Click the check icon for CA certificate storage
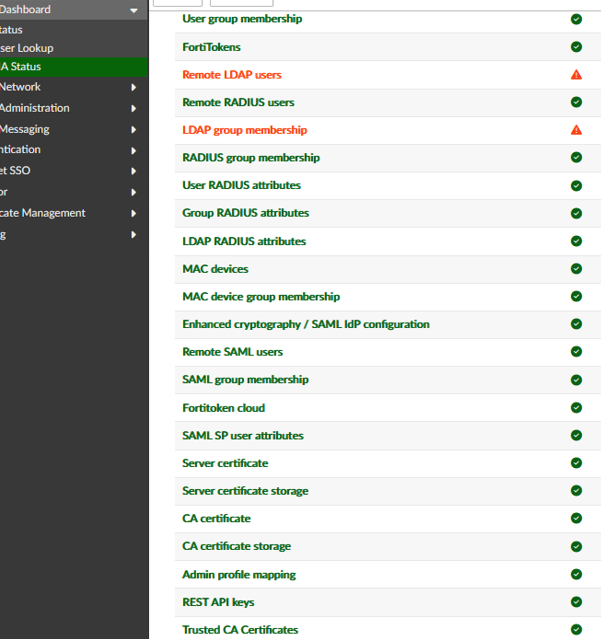Viewport: 601px width, 639px height. tap(576, 546)
